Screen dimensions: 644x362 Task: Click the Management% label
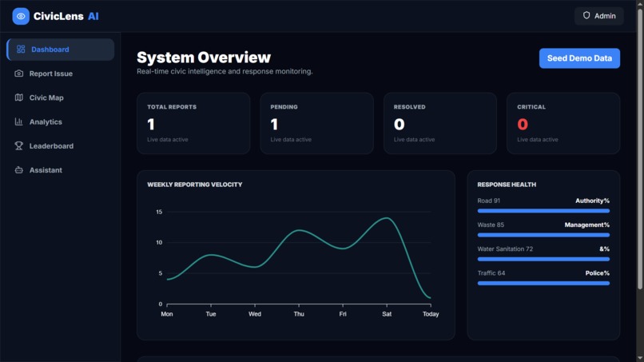click(x=587, y=225)
